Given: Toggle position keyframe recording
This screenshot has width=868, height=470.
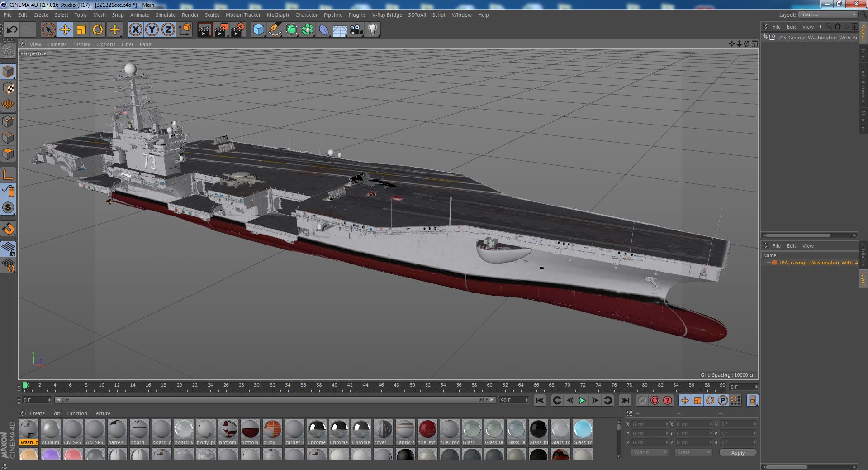Looking at the screenshot, I should coord(685,400).
